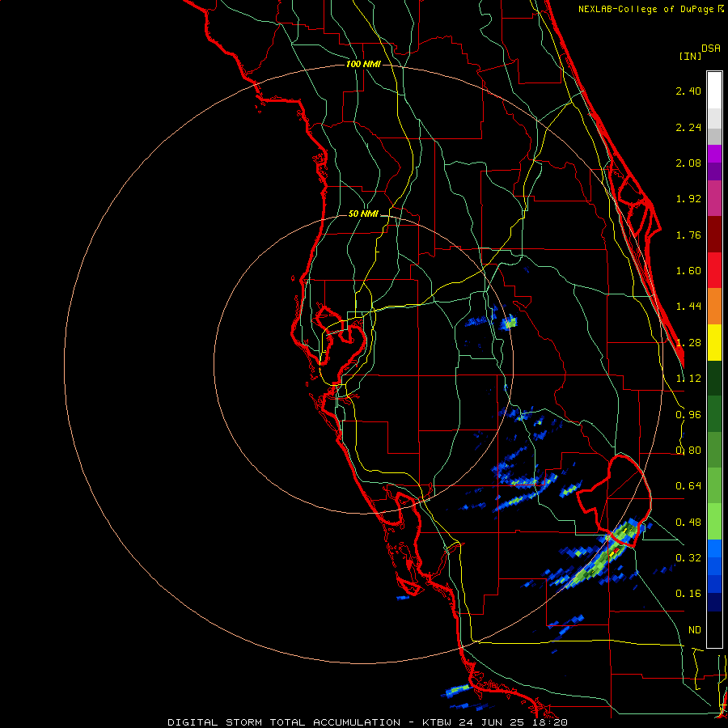Pick the darkest green legend swatch

point(714,378)
